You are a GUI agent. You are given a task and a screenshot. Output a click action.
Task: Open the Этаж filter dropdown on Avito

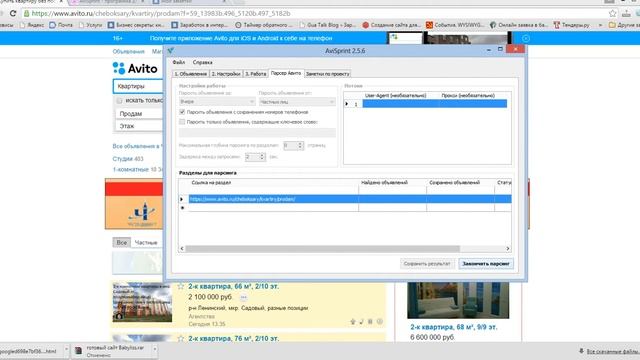(139, 126)
